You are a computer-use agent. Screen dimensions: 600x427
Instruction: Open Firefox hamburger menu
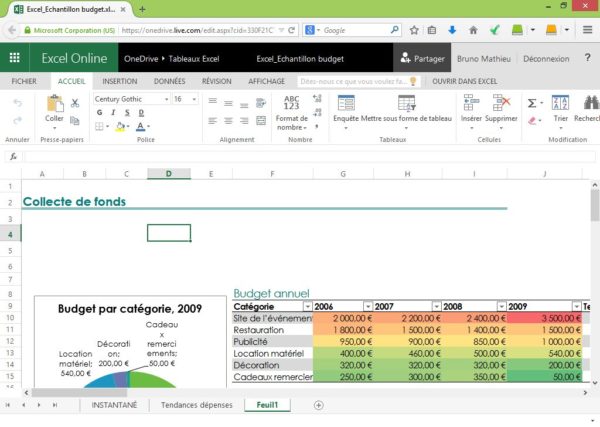coord(588,30)
